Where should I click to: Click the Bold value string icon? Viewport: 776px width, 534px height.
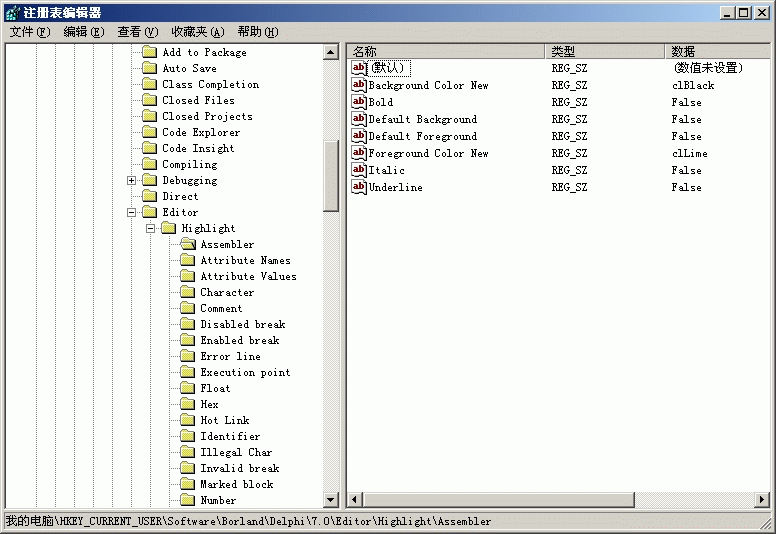[x=359, y=102]
